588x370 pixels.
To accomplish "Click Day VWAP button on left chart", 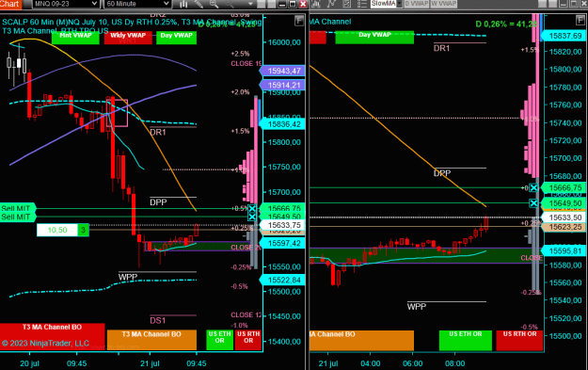I will 176,38.
